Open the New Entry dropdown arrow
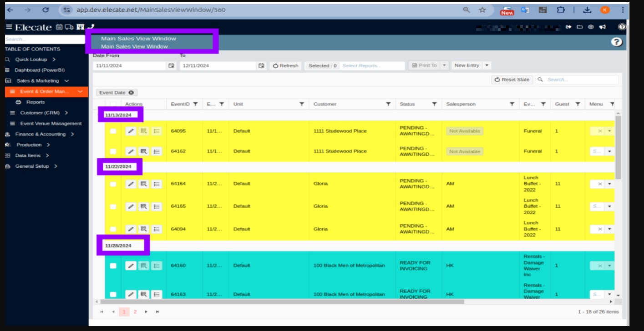This screenshot has width=644, height=331. (x=487, y=65)
